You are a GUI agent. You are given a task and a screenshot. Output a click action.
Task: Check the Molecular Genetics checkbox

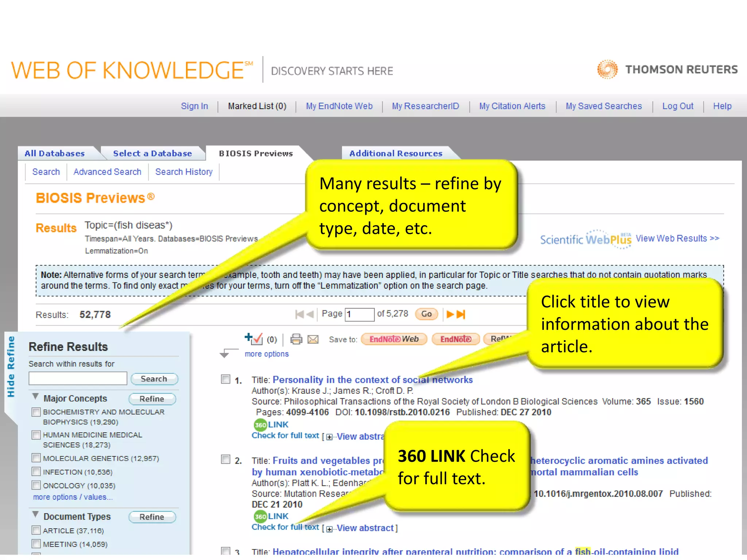[x=36, y=458]
